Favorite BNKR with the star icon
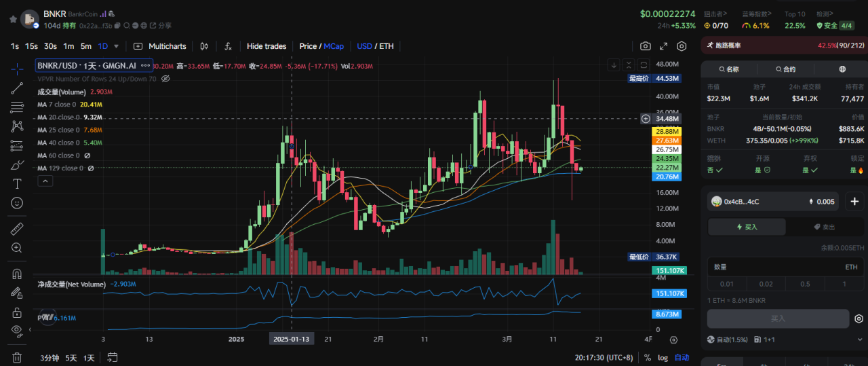The width and height of the screenshot is (868, 366). point(13,19)
